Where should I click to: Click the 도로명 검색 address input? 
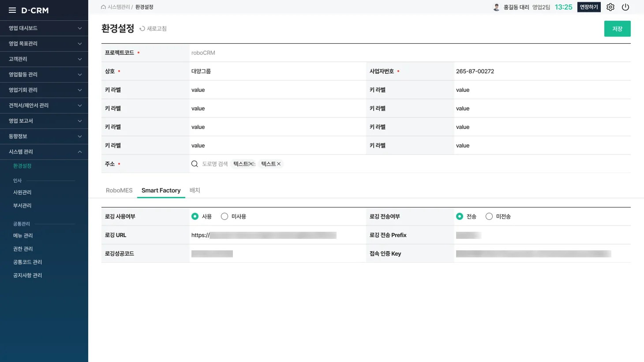point(215,164)
